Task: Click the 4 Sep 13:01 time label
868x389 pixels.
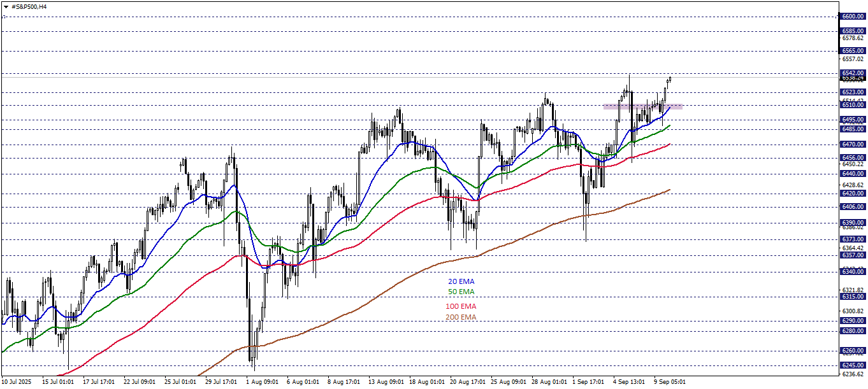Action: point(629,382)
